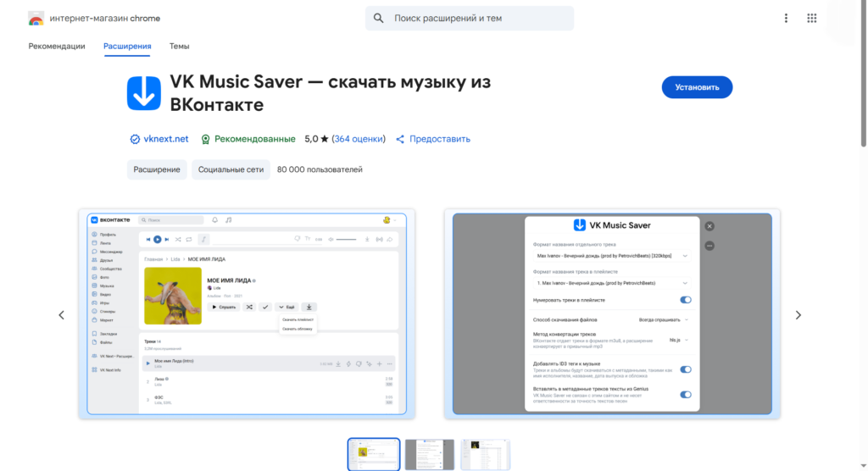Show the previous screenshot with left arrow
This screenshot has width=868, height=471.
(61, 315)
